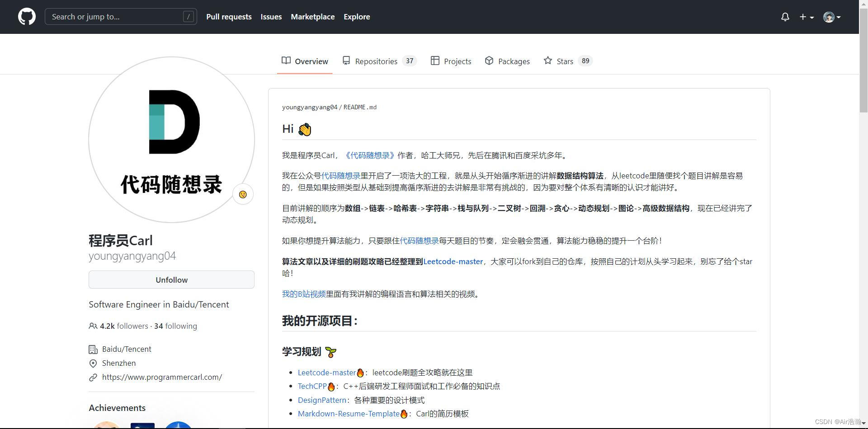
Task: Click the 程序员Carl display name
Action: [x=121, y=240]
